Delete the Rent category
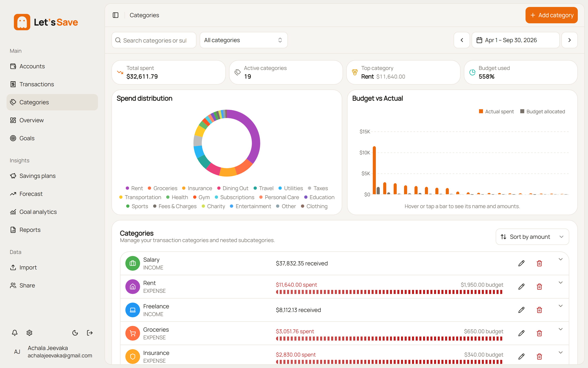This screenshot has width=588, height=368. click(539, 287)
